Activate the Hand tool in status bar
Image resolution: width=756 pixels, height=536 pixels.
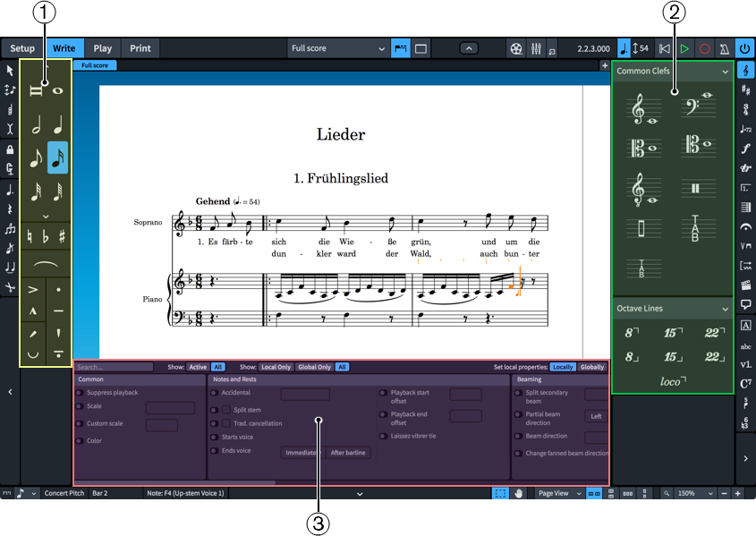click(x=518, y=493)
